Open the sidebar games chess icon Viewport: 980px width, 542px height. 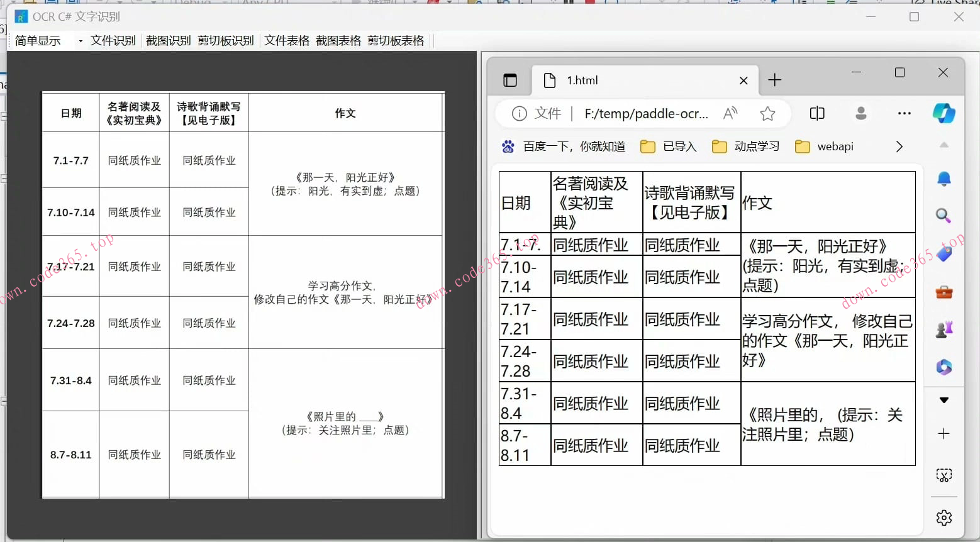click(944, 329)
